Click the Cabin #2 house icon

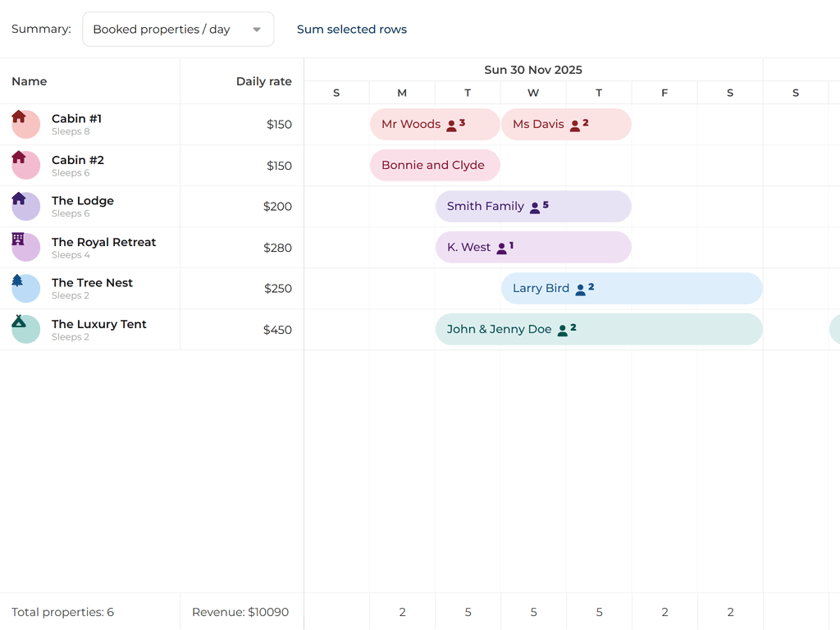click(19, 157)
